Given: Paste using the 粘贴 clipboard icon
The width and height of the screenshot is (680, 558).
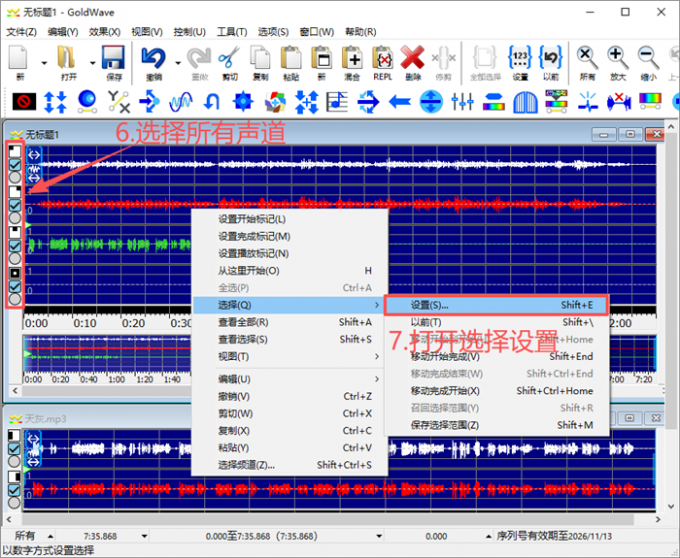Looking at the screenshot, I should 291,58.
